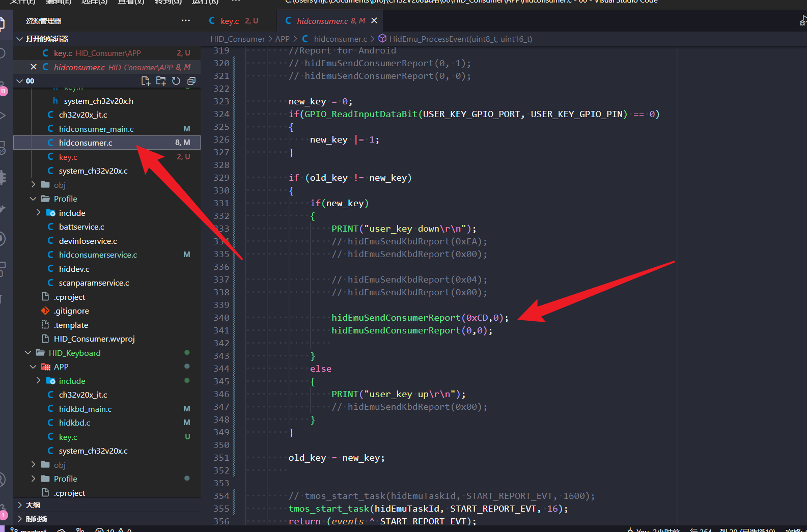
Task: Open hiddev.c
Action: [107, 269]
